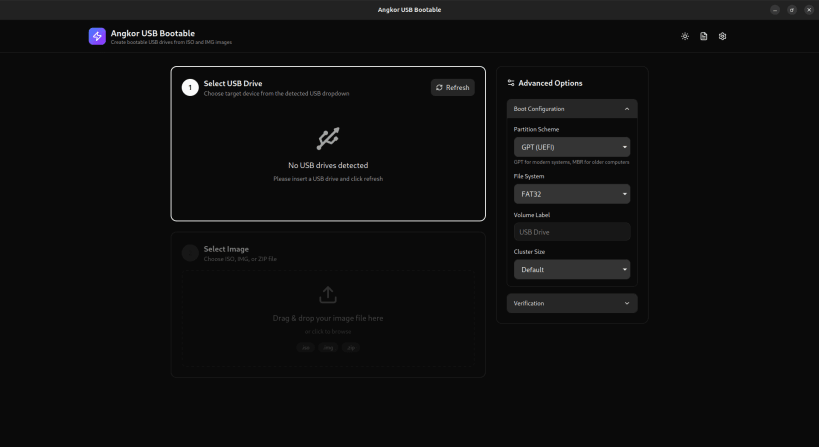Open settings gear icon in header

coord(722,36)
